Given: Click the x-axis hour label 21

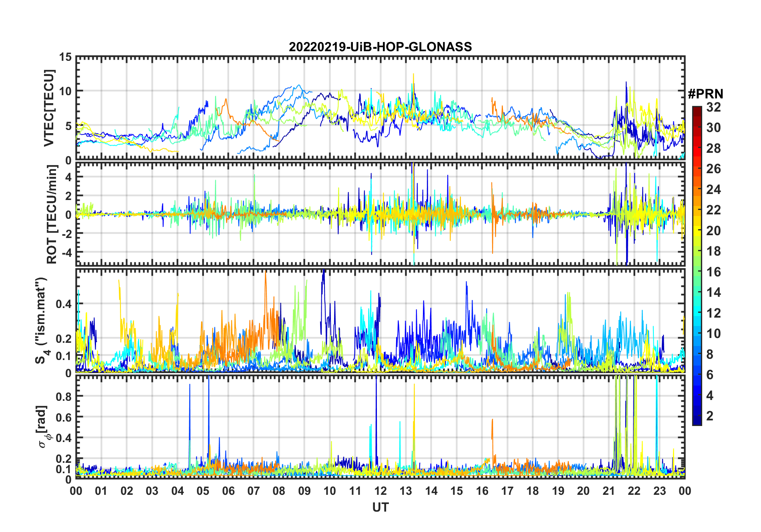Looking at the screenshot, I should pos(609,491).
